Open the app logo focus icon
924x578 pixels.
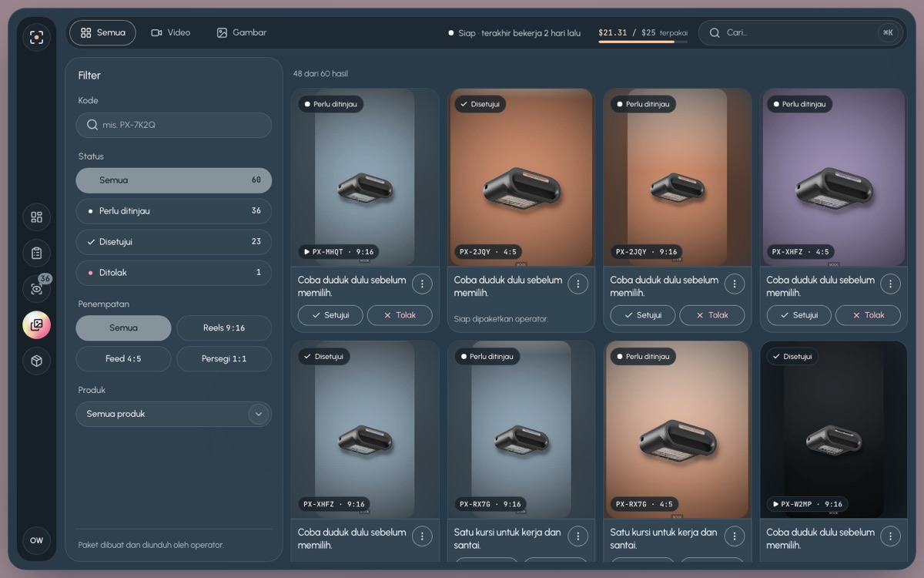point(36,37)
